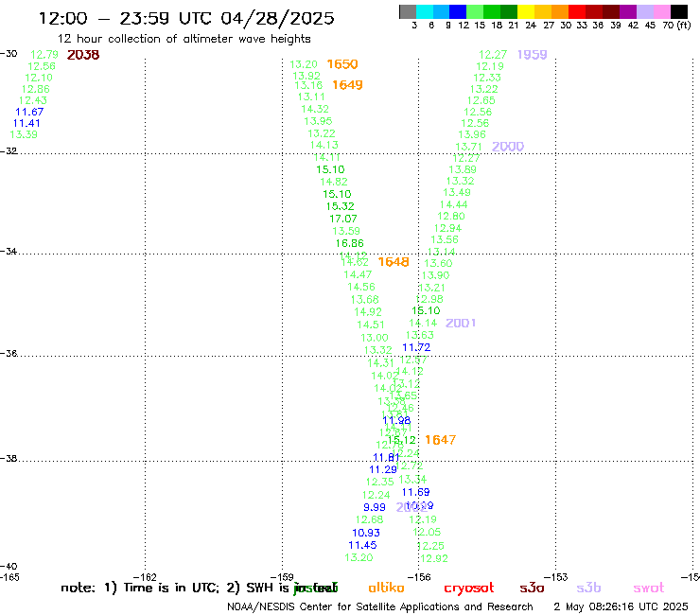The image size is (700, 615).
Task: Click the wave height value '14.92'
Action: [368, 311]
